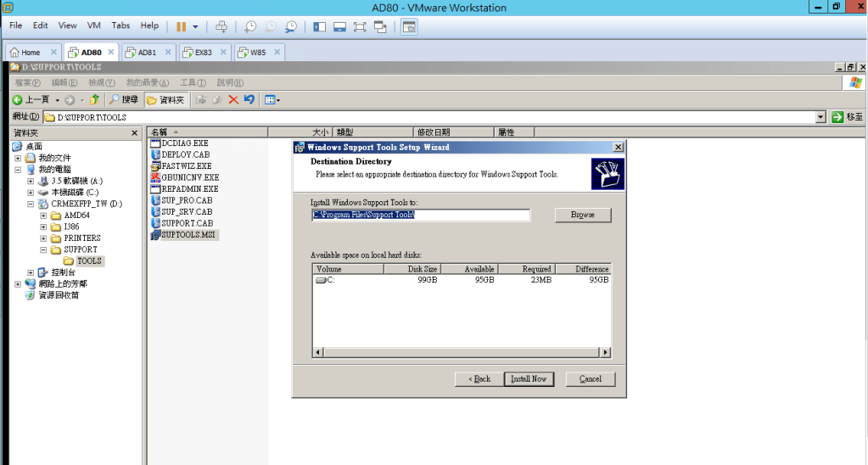Toggle the 資料夾 folders pane button
This screenshot has height=465, width=868.
[165, 99]
